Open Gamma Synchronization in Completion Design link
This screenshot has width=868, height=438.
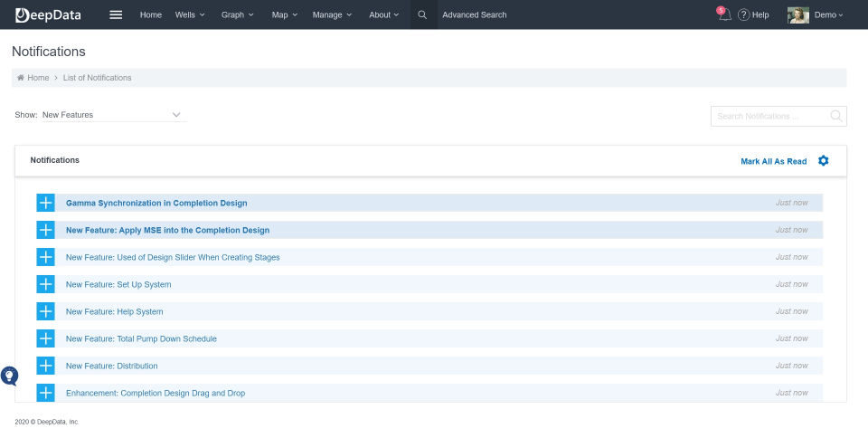(156, 203)
